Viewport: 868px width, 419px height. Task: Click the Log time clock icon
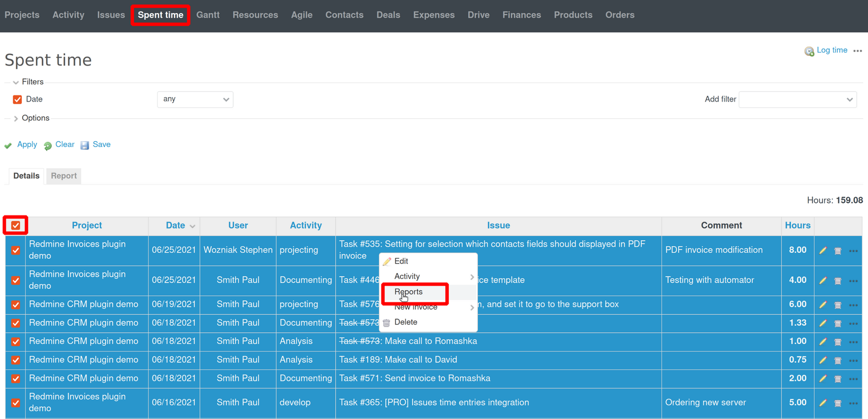[x=809, y=51]
